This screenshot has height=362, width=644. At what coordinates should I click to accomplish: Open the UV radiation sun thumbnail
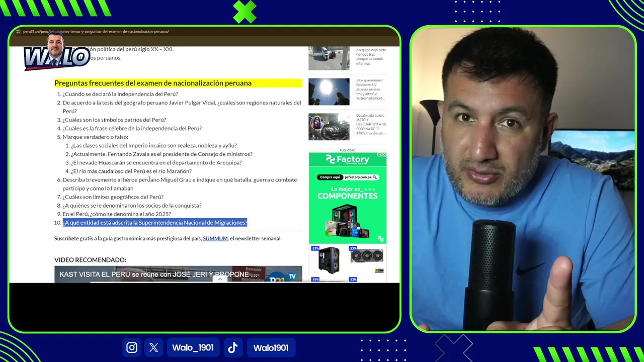pos(329,92)
